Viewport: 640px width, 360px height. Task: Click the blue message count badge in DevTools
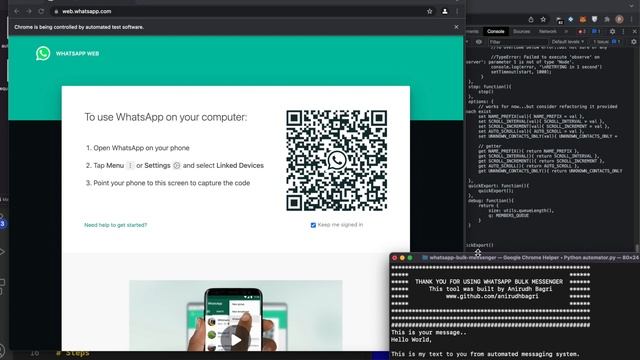tap(596, 31)
